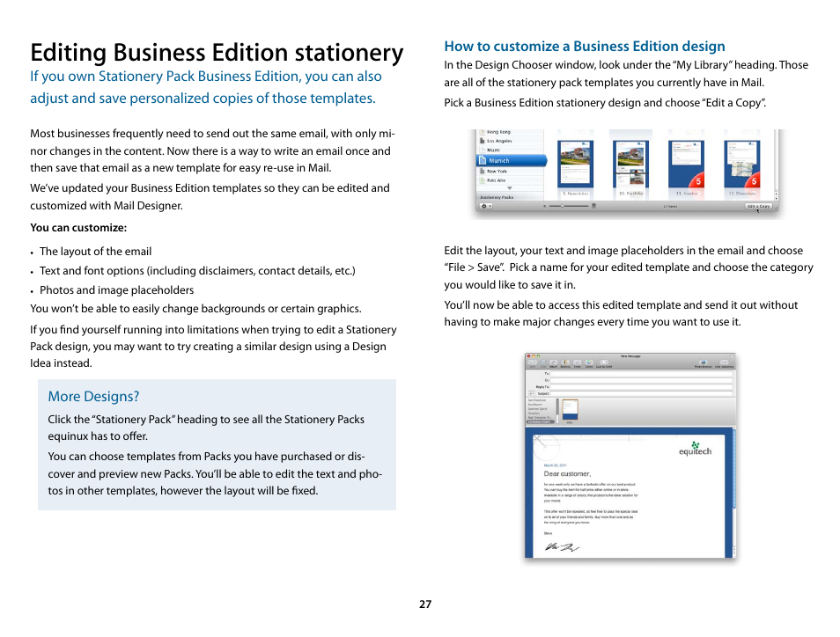This screenshot has width=840, height=637.
Task: Click the 'How to customize a Business Edition design' heading
Action: [x=585, y=47]
